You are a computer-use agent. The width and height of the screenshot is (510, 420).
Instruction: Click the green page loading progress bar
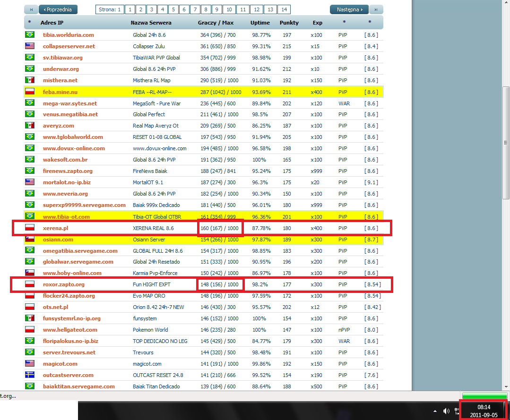coord(484,396)
